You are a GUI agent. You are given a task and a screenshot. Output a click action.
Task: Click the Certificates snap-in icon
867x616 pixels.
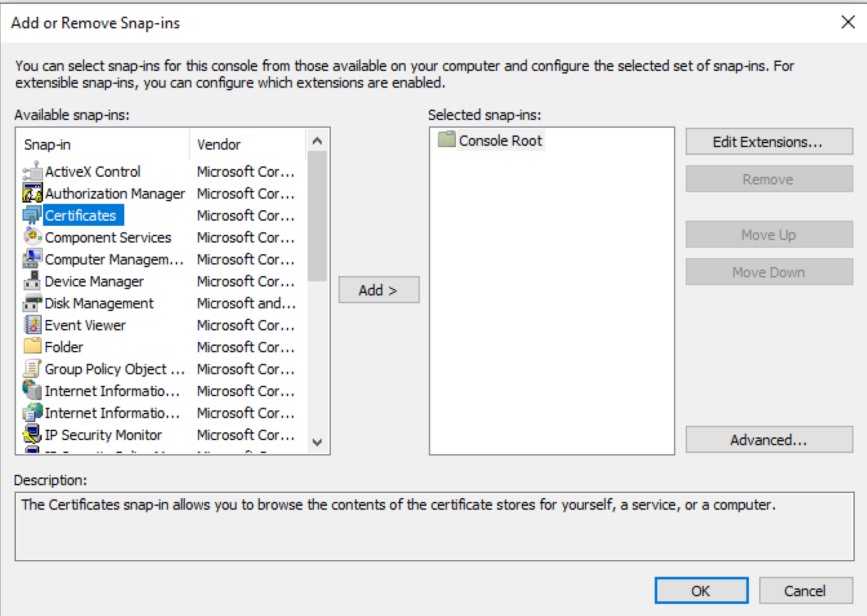32,215
